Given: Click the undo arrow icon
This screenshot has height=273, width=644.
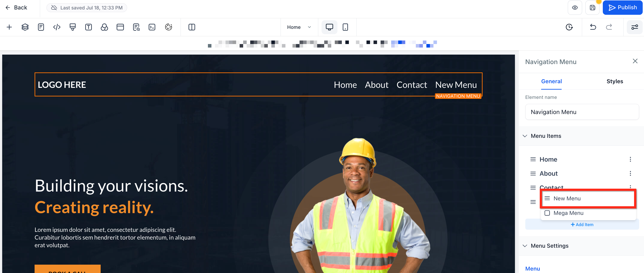Looking at the screenshot, I should point(593,27).
